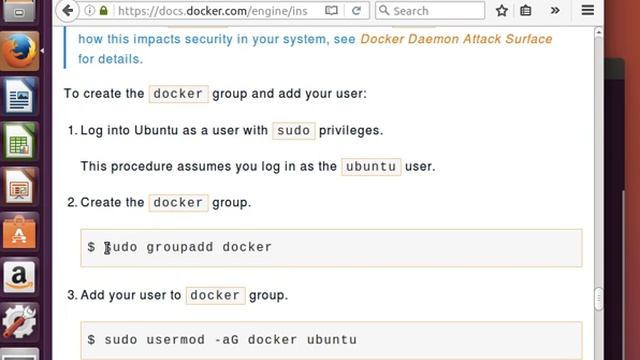Open Ubuntu Software Center in dock
Viewport: 640px width, 360px height.
pyautogui.click(x=20, y=232)
